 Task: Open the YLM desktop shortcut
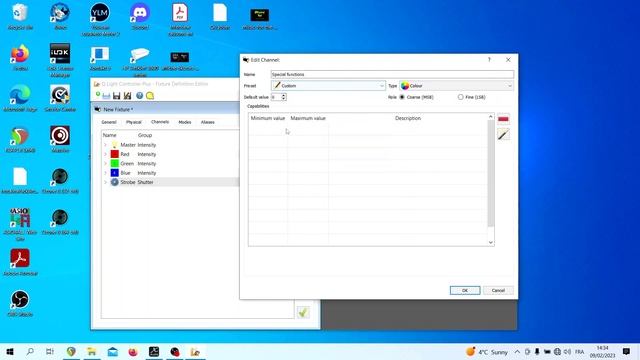point(100,19)
